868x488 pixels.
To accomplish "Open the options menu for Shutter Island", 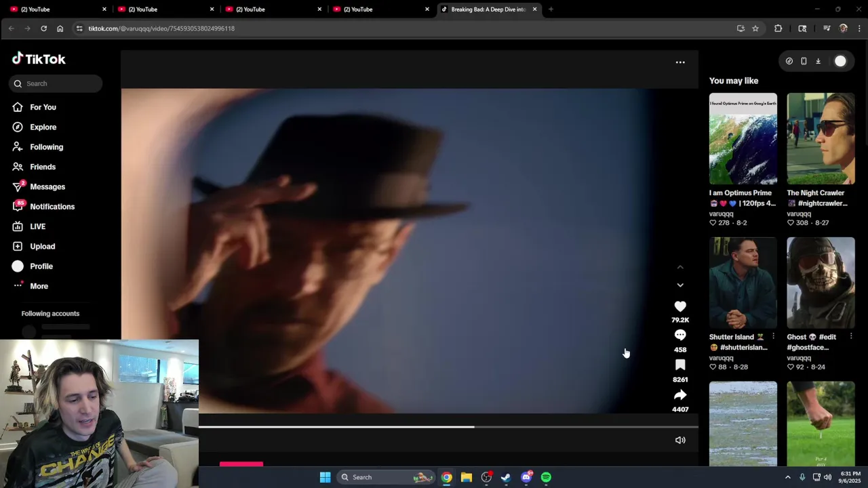I will (773, 337).
